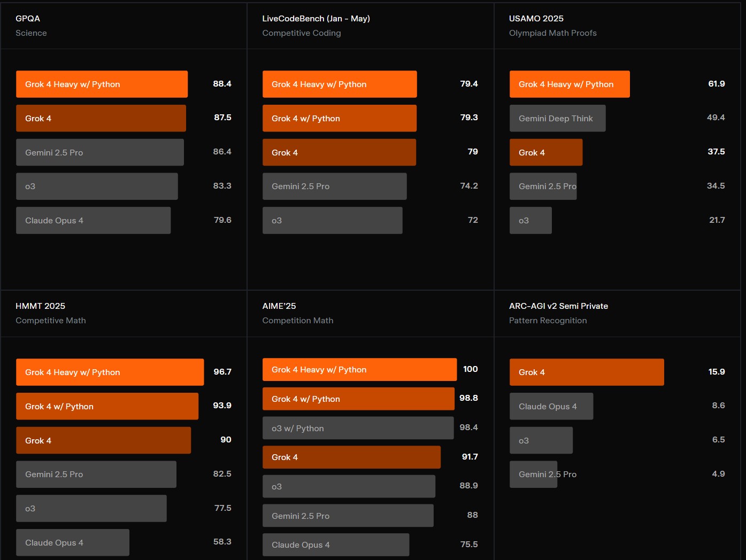Image resolution: width=746 pixels, height=560 pixels.
Task: Select the HMMT 2025 heading
Action: (40, 306)
